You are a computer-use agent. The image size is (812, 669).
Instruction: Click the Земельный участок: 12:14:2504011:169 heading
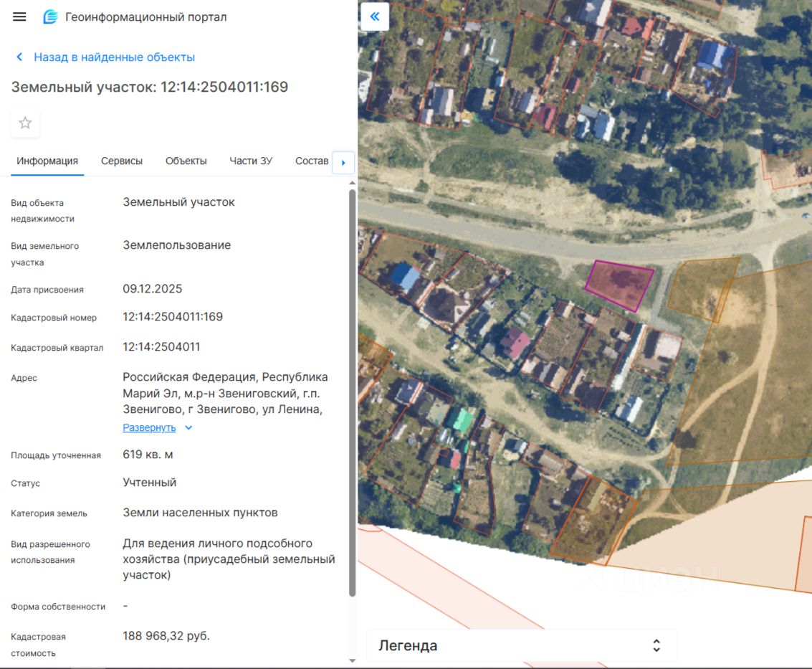(150, 87)
